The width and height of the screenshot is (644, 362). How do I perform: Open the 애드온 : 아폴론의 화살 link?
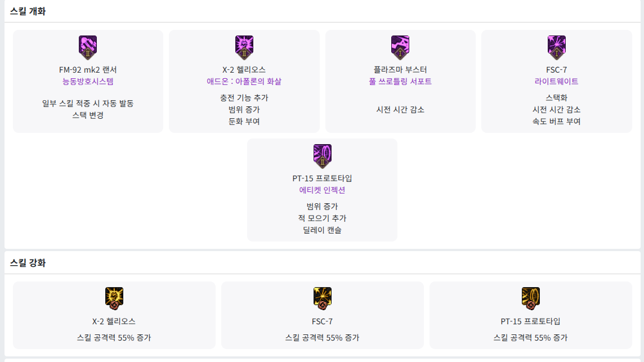(244, 82)
